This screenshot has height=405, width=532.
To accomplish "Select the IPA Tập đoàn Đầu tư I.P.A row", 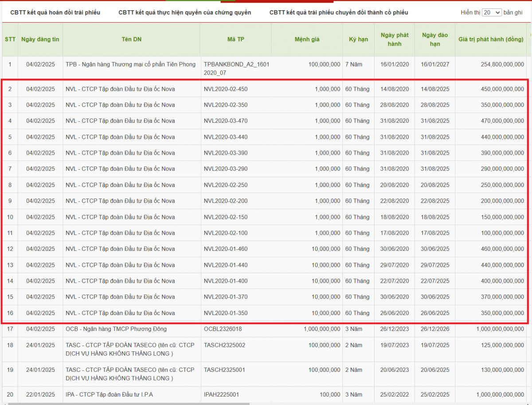I will tap(109, 394).
